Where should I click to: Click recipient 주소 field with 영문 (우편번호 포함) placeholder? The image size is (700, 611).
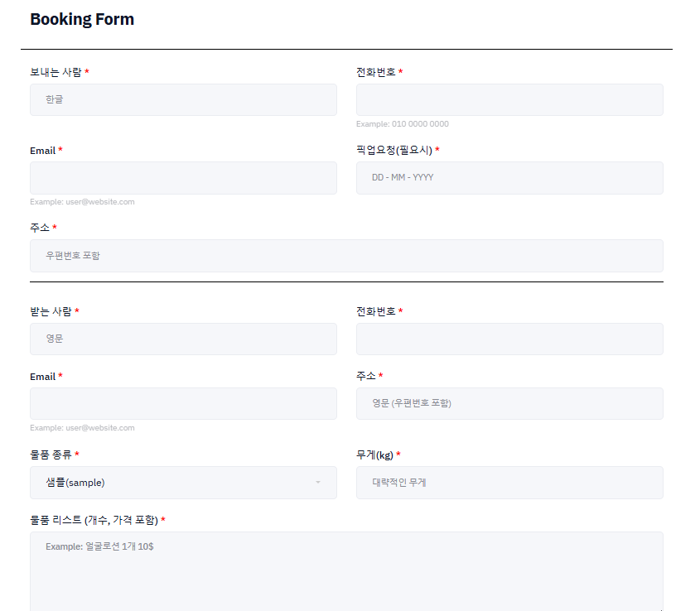pyautogui.click(x=509, y=403)
